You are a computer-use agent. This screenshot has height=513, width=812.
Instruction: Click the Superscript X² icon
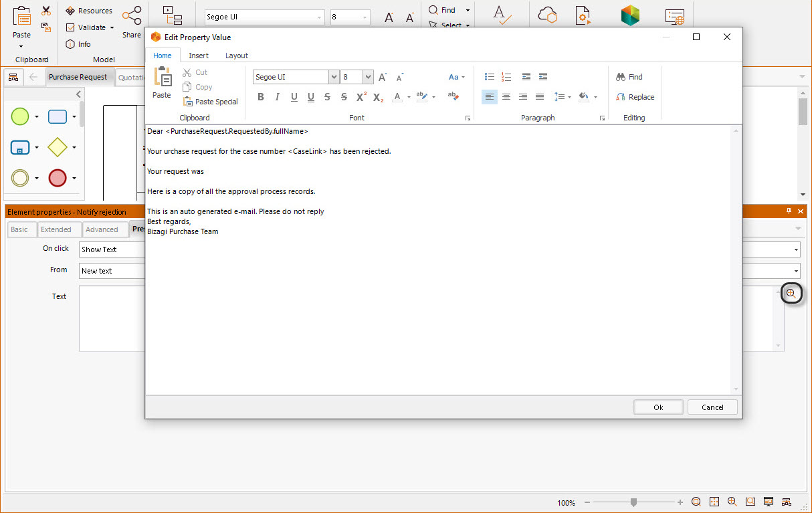coord(361,97)
